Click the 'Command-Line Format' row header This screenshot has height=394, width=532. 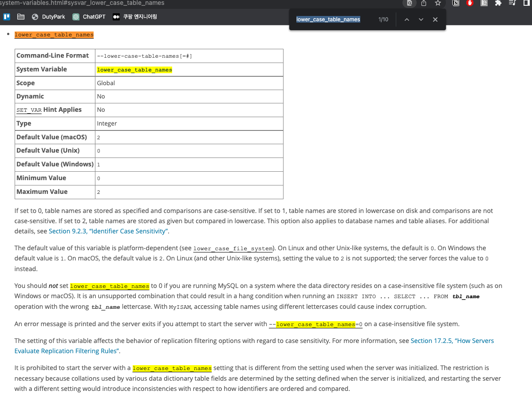55,55
